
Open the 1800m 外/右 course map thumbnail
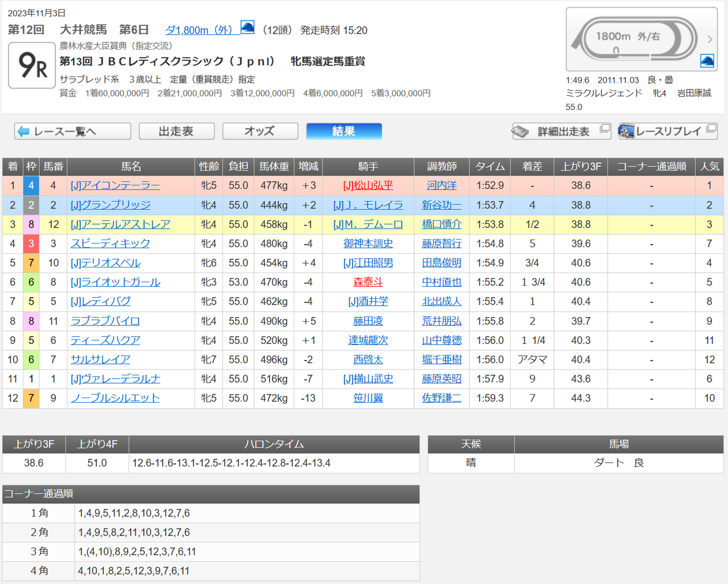point(641,39)
